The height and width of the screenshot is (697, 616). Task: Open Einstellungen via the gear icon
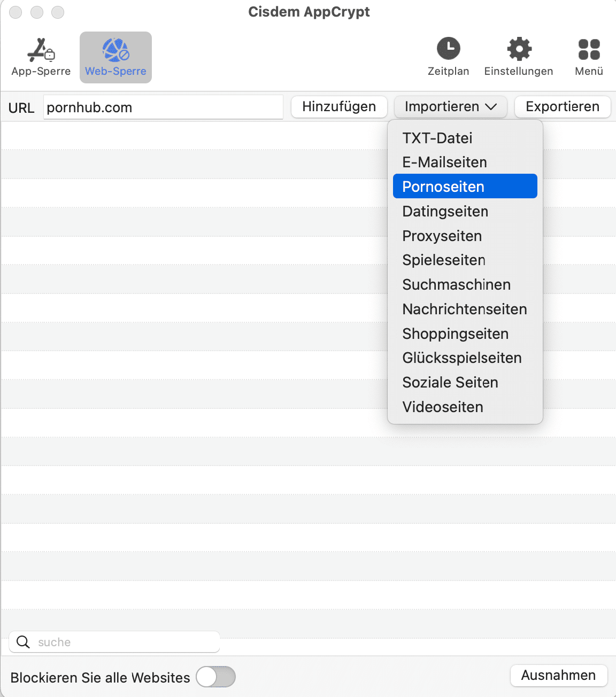click(519, 49)
